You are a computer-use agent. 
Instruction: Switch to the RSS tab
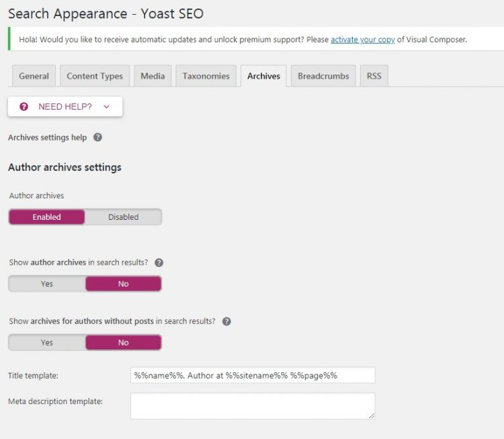point(374,76)
